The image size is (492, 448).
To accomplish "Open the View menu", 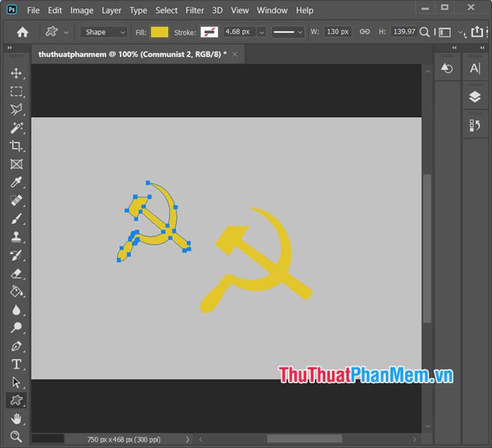I will 240,11.
